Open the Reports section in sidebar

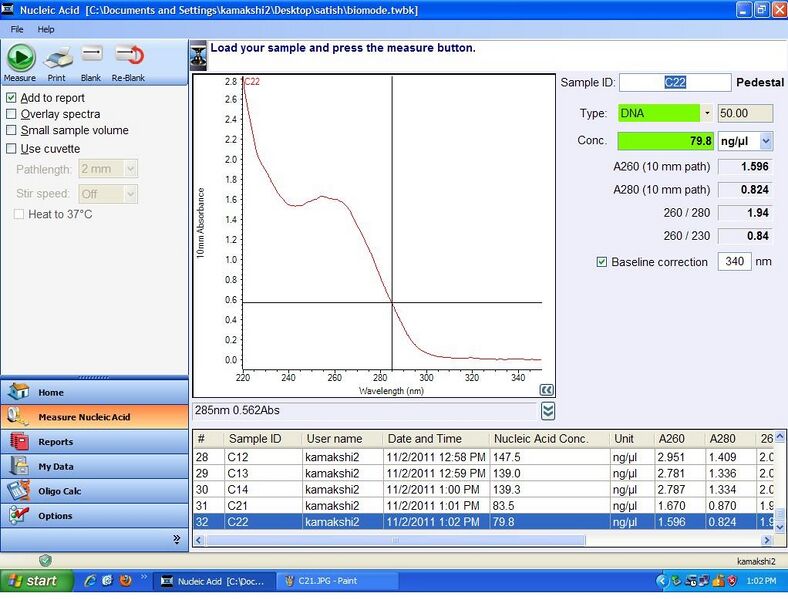(x=55, y=441)
